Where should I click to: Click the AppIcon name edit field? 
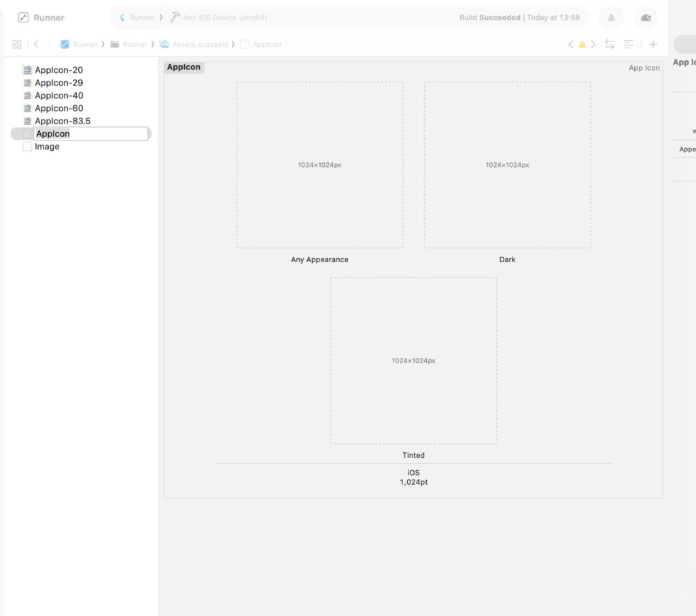click(90, 134)
